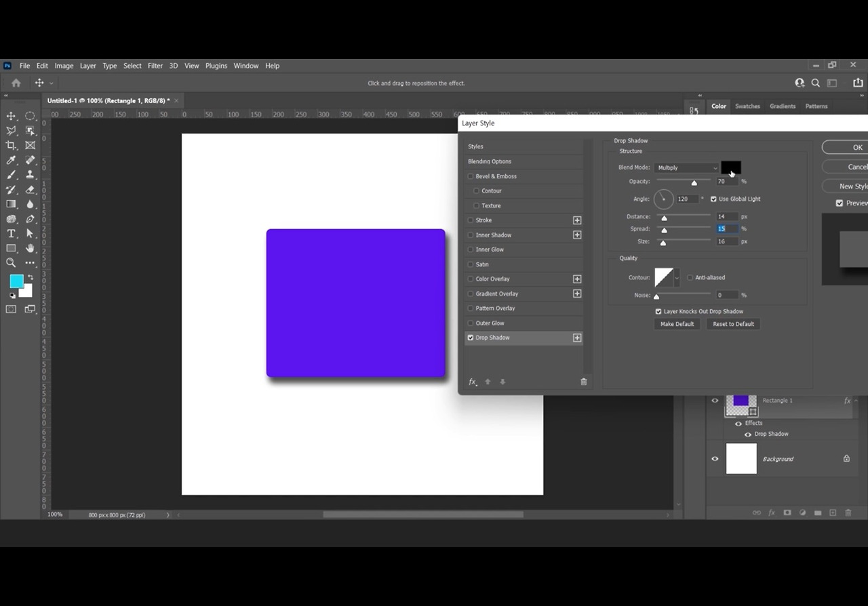Screen dimensions: 868x606
Task: Create a new layer from Layers panel
Action: [833, 512]
